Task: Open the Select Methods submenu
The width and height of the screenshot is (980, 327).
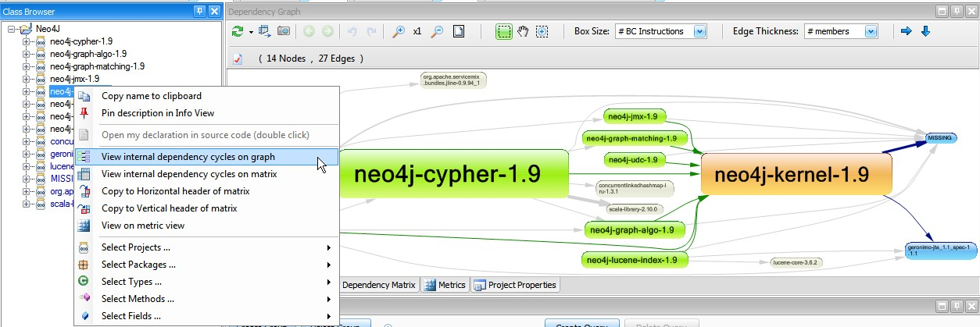Action: click(x=206, y=299)
